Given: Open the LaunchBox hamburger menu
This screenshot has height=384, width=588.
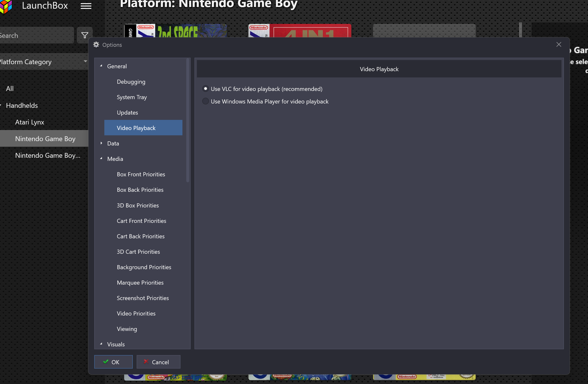Looking at the screenshot, I should coord(86,6).
